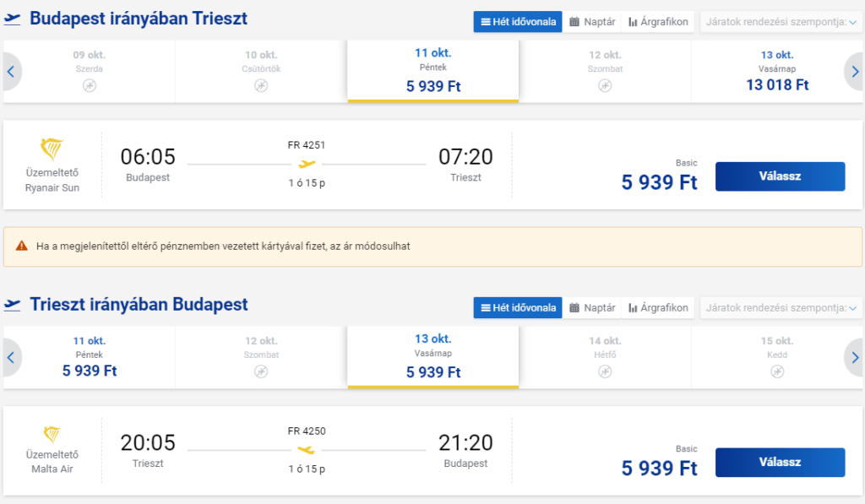Image resolution: width=865 pixels, height=504 pixels.
Task: Switch return view to Naptár
Action: click(592, 307)
